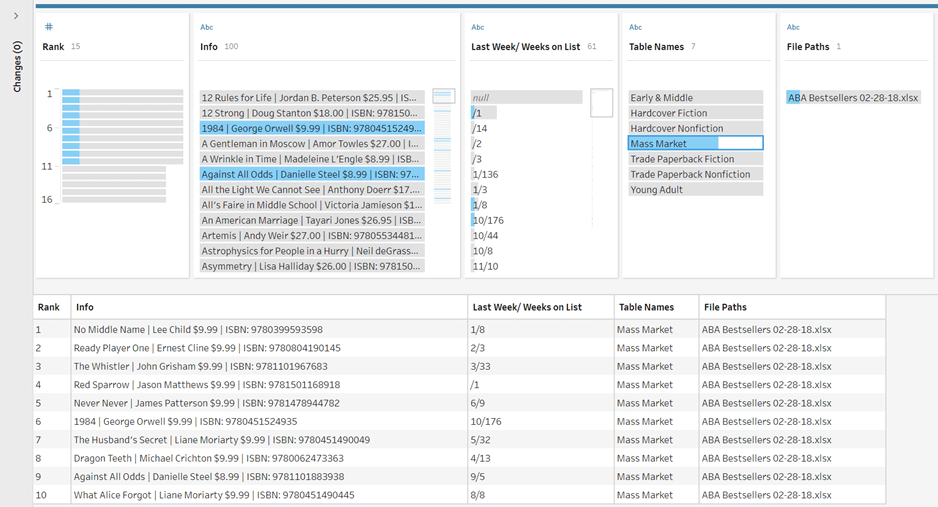
Task: Expand the Changes pane chevron
Action: (16, 16)
